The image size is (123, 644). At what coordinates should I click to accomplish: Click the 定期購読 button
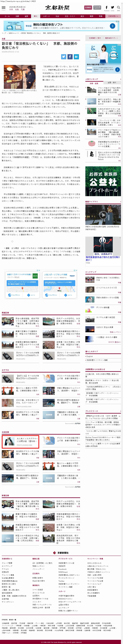click(88, 8)
